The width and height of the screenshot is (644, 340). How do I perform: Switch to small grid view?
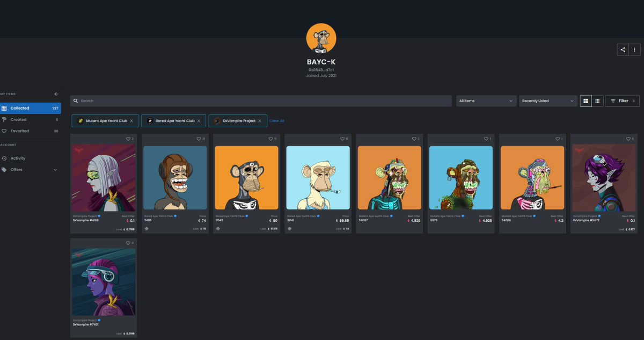598,101
